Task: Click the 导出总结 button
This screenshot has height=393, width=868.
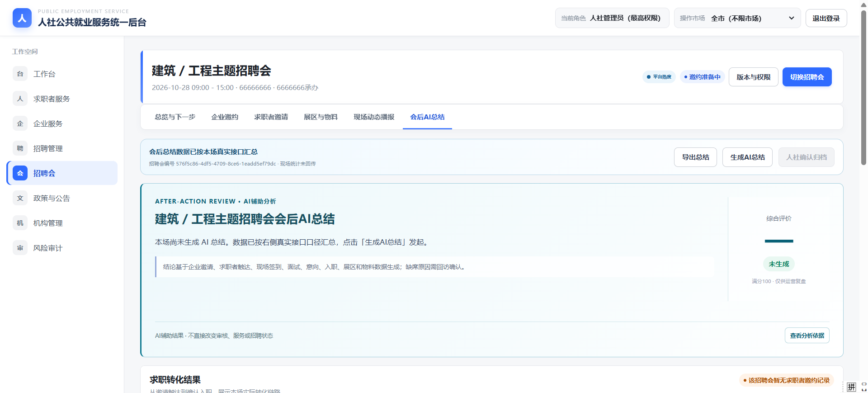Action: coord(695,157)
